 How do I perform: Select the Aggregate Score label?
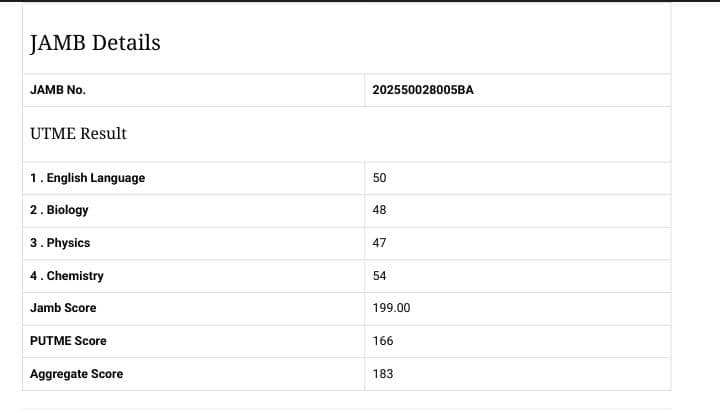click(76, 374)
